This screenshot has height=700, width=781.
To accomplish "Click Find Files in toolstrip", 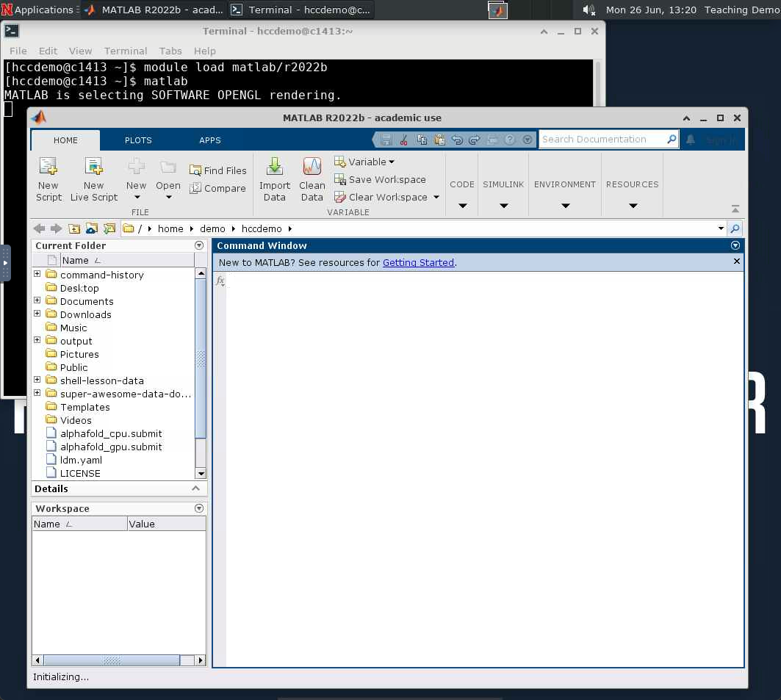I will [218, 170].
